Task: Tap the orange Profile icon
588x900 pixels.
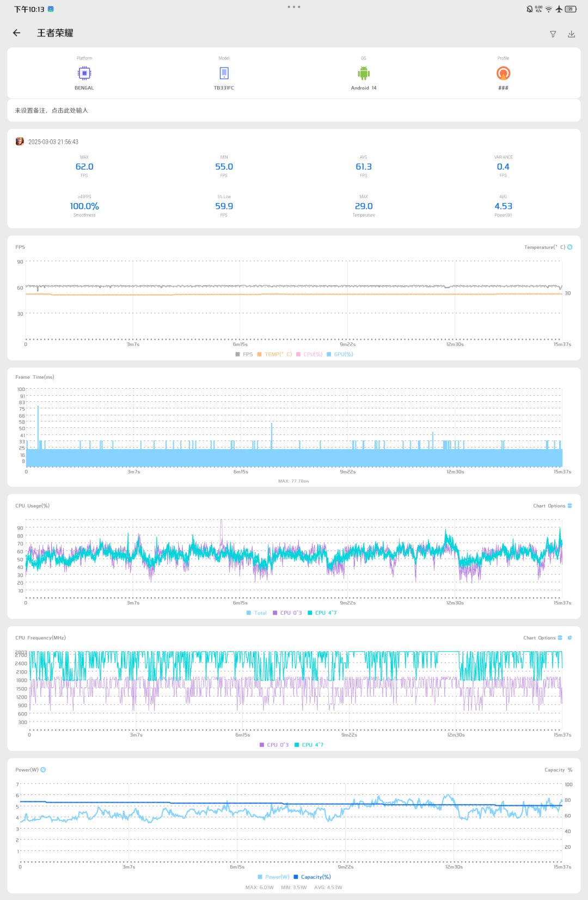Action: tap(503, 73)
